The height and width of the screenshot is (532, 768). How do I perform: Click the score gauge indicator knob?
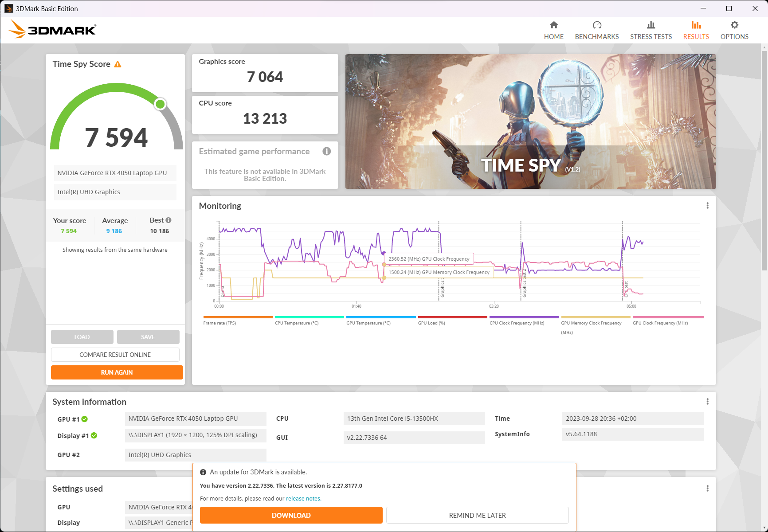160,104
